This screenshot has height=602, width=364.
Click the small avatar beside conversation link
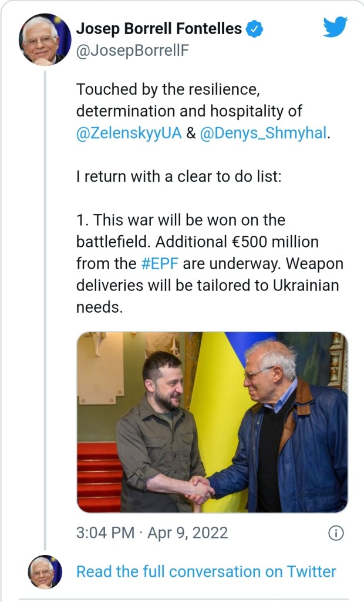[x=45, y=571]
